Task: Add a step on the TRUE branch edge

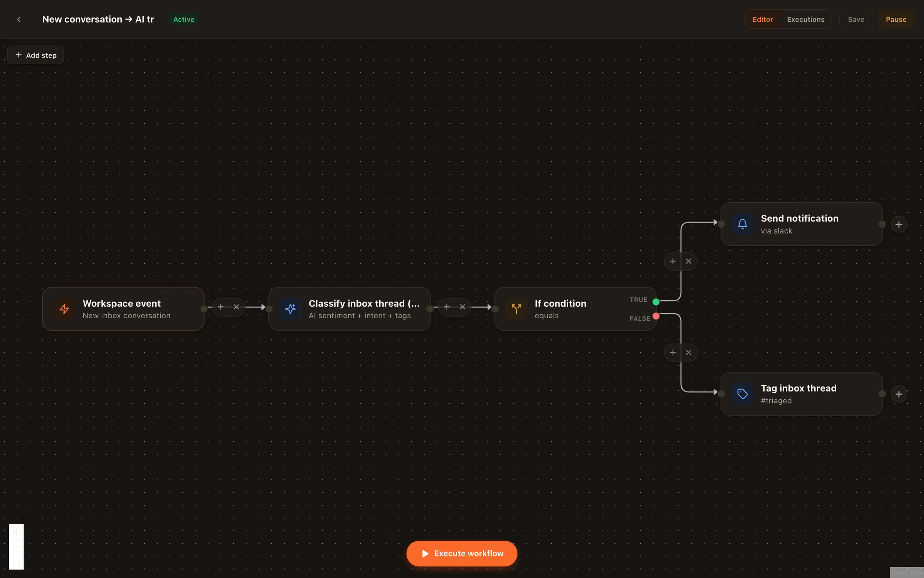Action: 673,261
